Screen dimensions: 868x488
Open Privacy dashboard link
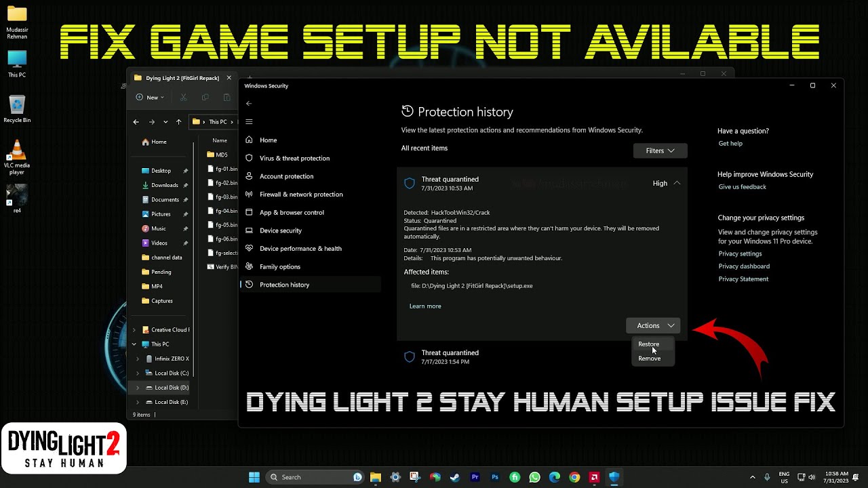[x=744, y=266]
